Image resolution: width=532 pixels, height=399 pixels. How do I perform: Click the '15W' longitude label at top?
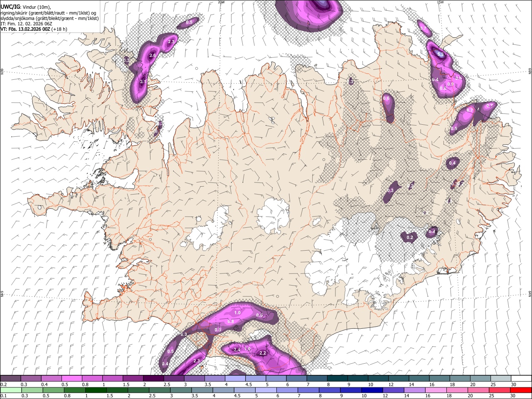pyautogui.click(x=440, y=2)
